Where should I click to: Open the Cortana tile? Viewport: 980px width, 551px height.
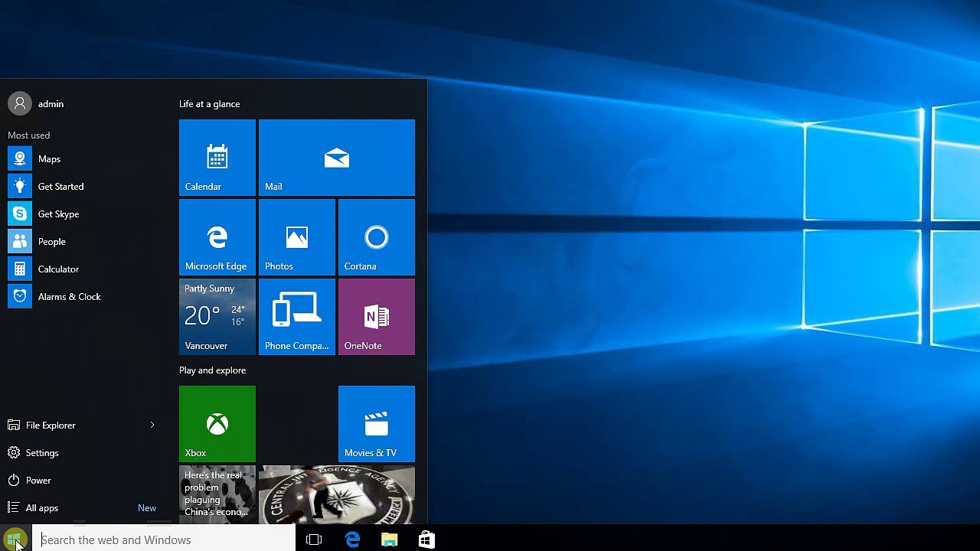click(x=377, y=237)
